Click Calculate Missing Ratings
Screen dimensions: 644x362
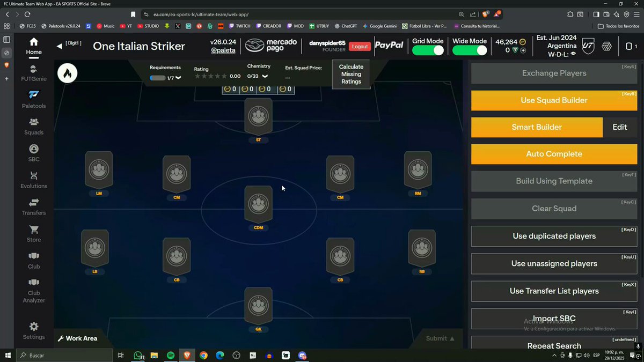(x=351, y=74)
